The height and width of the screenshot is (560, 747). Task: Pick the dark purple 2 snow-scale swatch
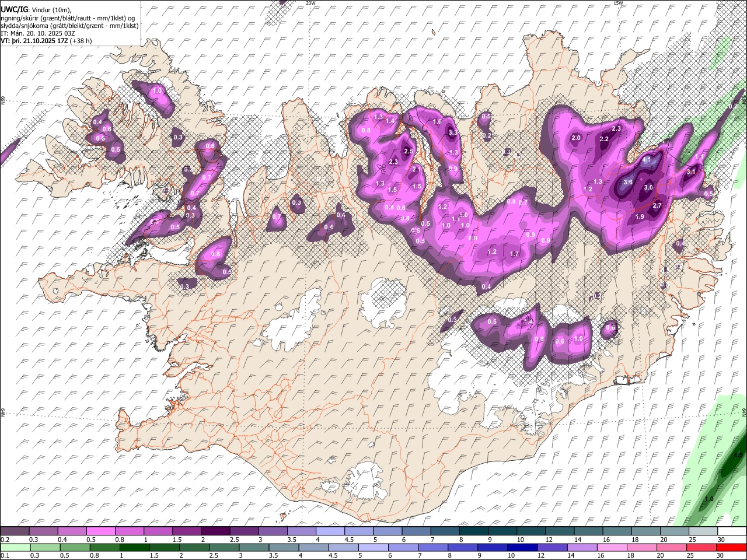[215, 531]
